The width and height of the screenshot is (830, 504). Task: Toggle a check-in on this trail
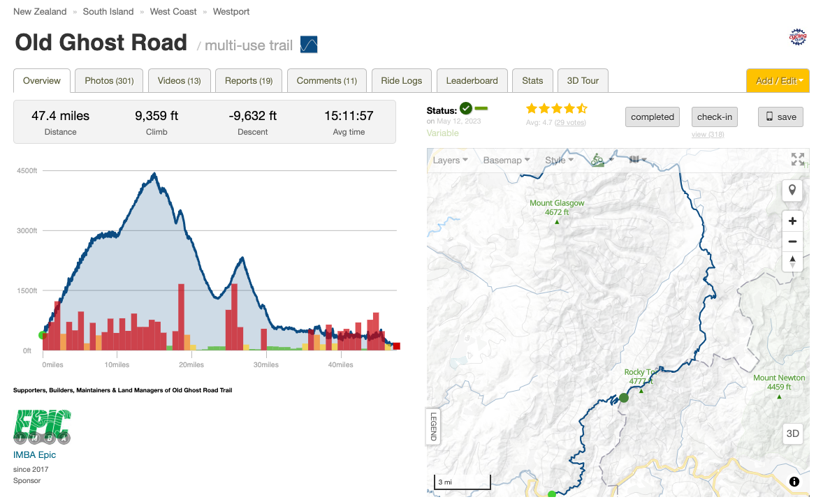[714, 117]
